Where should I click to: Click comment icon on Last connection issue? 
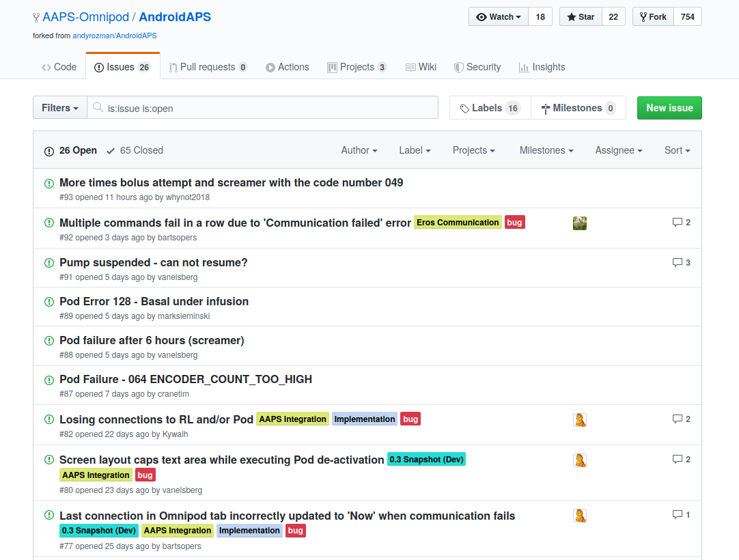pyautogui.click(x=678, y=514)
